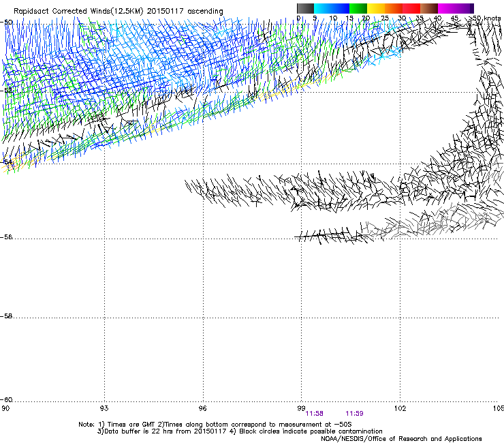Click the 102 longitude axis label
The image size is (504, 443).
point(400,408)
